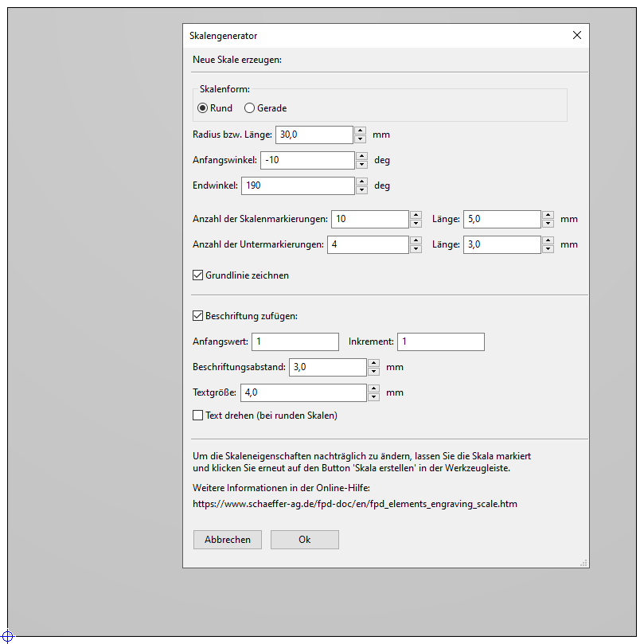
Task: Enable Text drehen for round scales
Action: pyautogui.click(x=198, y=415)
